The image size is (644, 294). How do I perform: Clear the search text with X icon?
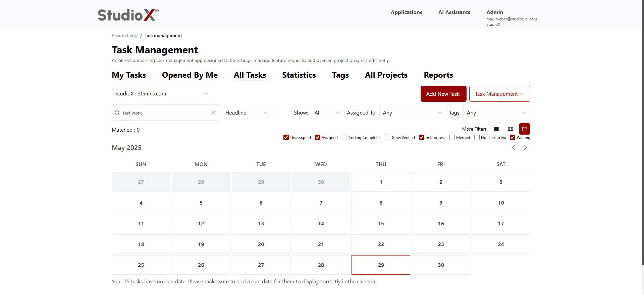tap(213, 113)
